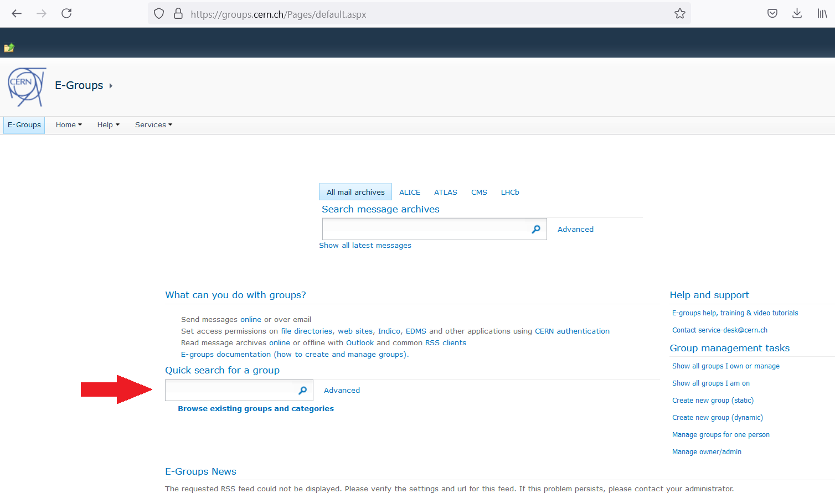Click the 'Quick search for a group' heading
The width and height of the screenshot is (835, 504).
click(222, 371)
